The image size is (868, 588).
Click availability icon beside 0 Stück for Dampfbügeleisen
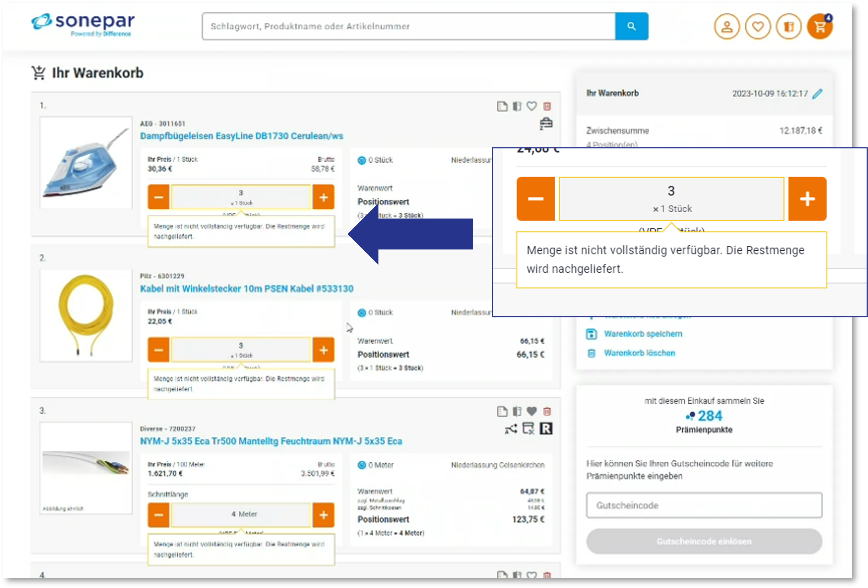pyautogui.click(x=361, y=160)
